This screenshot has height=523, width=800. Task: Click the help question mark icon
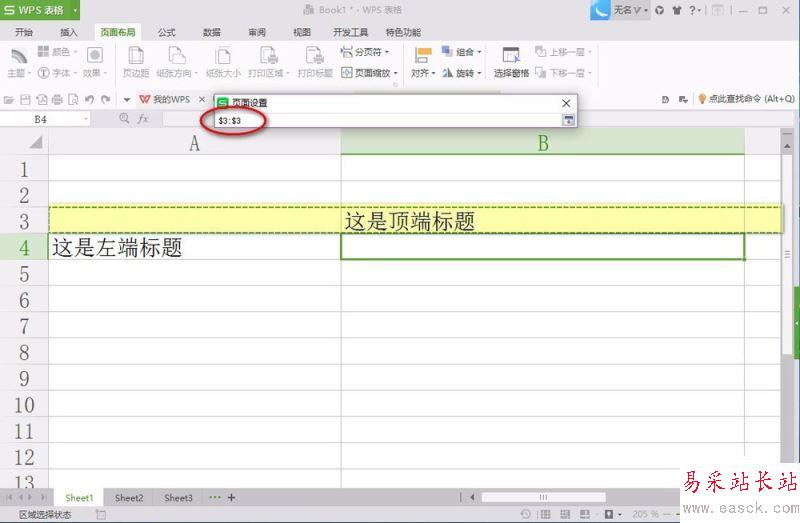694,10
